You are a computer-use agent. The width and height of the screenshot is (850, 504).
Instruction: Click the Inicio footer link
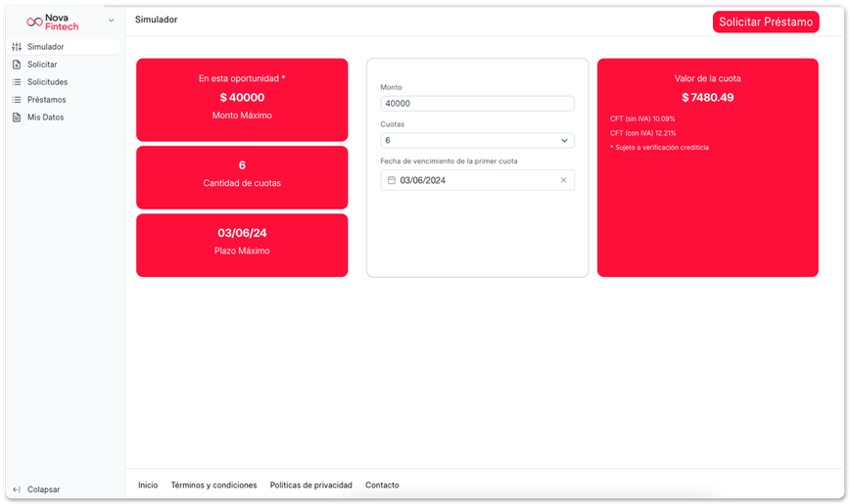tap(148, 485)
